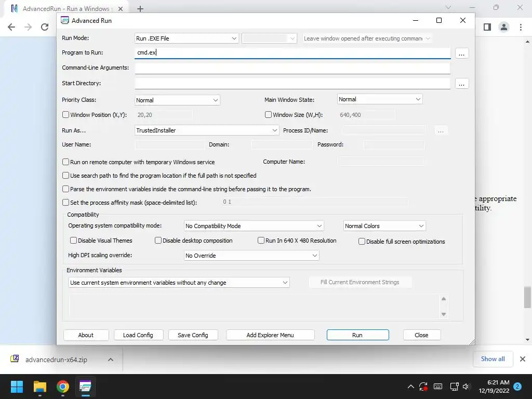Open the volume tray icon
Screen dimensions: 532x399
466,387
